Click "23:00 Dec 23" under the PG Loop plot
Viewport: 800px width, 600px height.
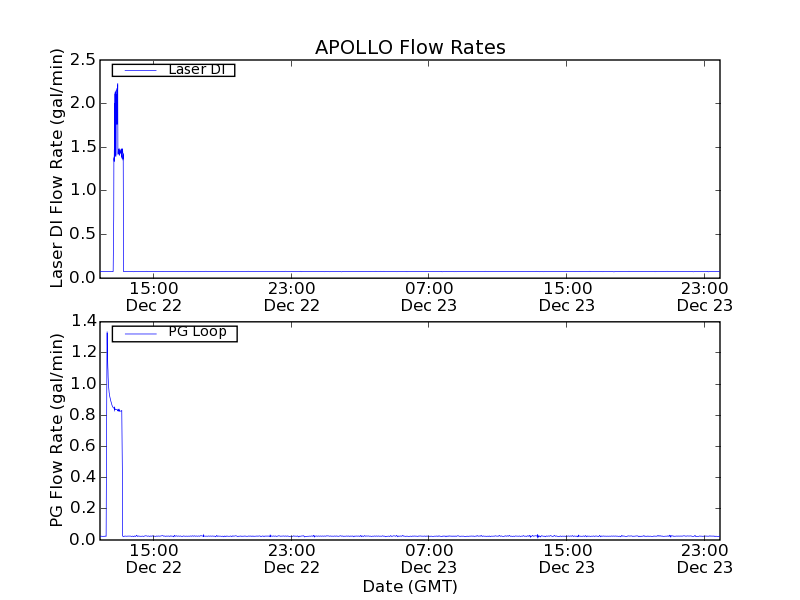pyautogui.click(x=705, y=559)
